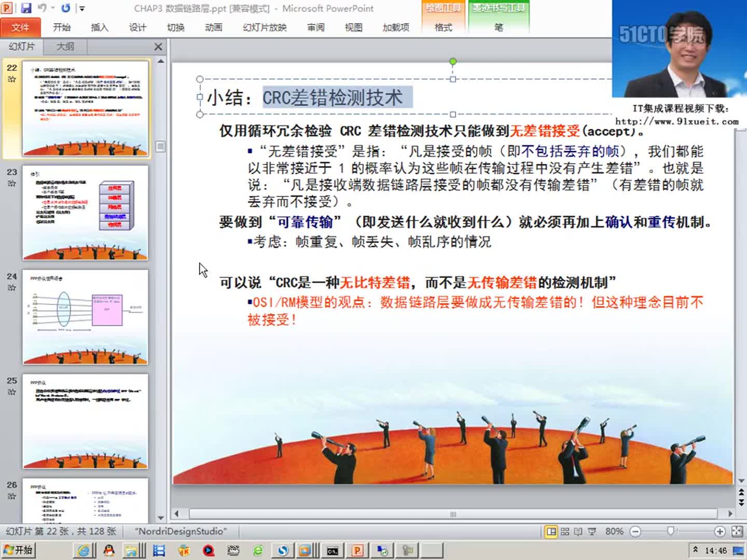The height and width of the screenshot is (560, 747).
Task: Click the rotation handle above title box
Action: [x=453, y=62]
